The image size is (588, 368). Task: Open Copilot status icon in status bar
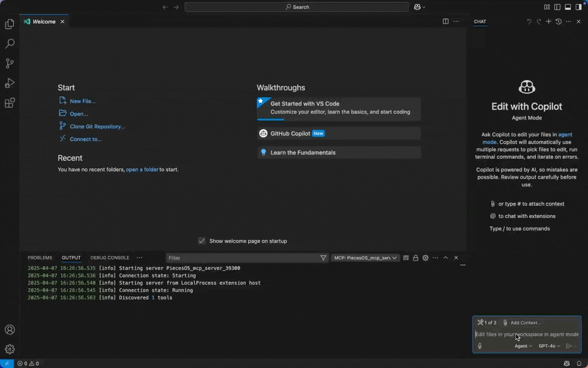pos(567,363)
